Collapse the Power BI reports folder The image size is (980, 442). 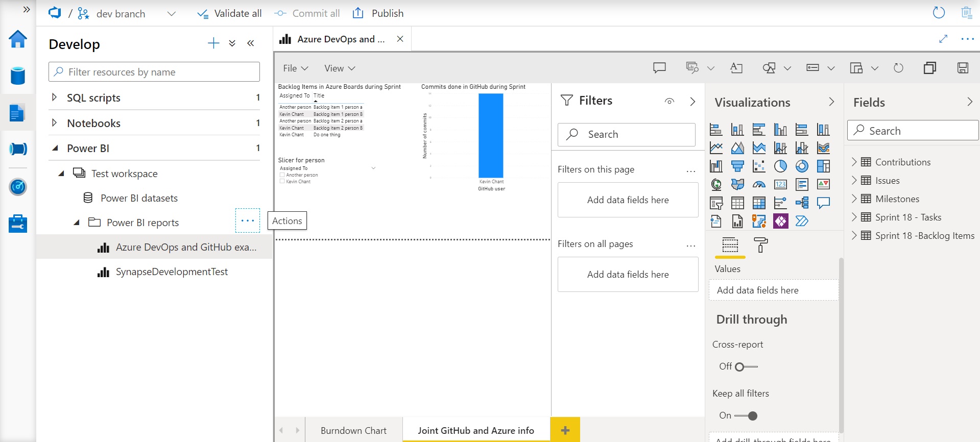click(x=77, y=223)
